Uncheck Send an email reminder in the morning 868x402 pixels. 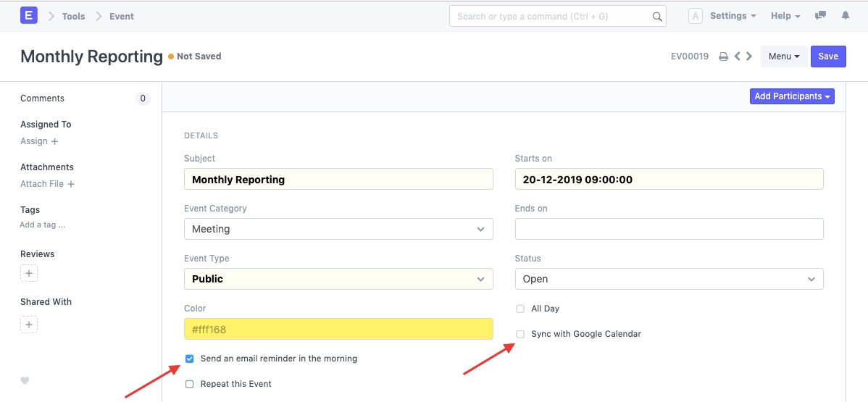pyautogui.click(x=190, y=359)
